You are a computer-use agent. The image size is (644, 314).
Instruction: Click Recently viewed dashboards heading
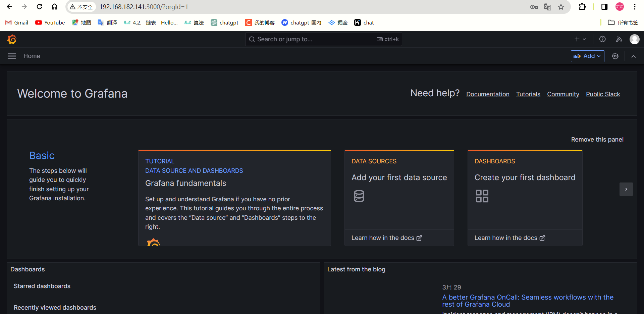[55, 308]
